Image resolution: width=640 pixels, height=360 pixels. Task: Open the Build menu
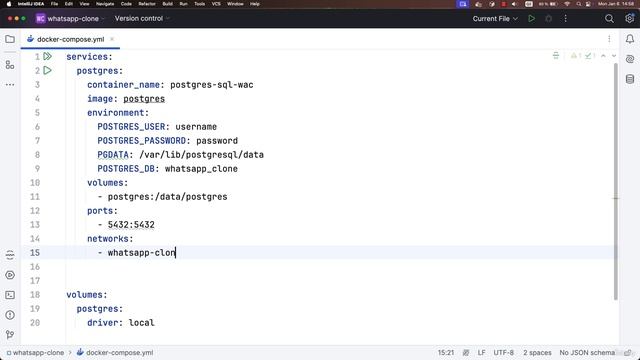pos(167,4)
